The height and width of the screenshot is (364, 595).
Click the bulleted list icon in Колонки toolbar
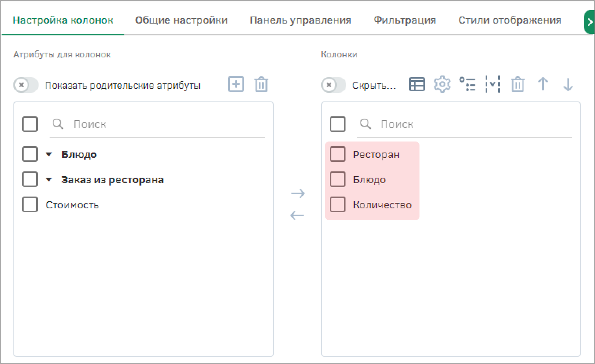(468, 85)
